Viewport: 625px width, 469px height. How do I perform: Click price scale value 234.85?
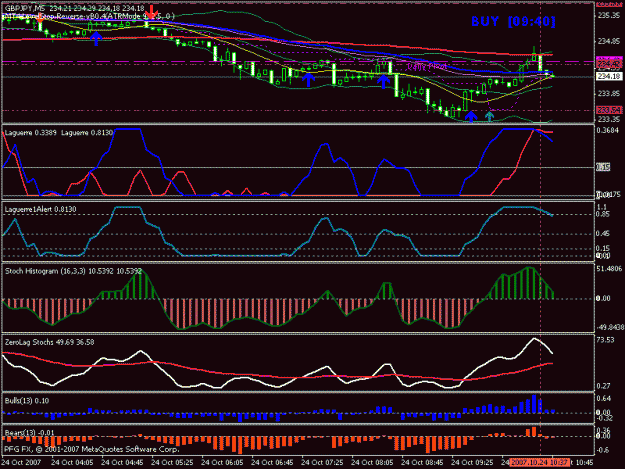coord(609,41)
